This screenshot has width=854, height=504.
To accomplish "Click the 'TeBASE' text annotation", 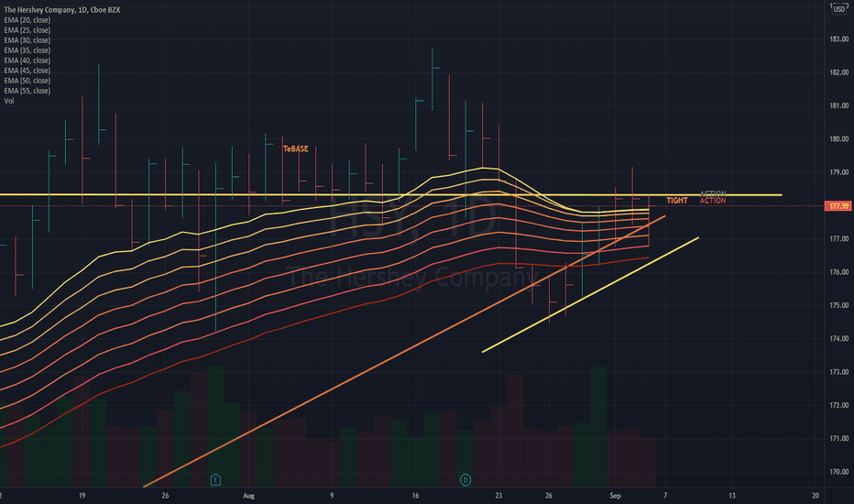I will (x=296, y=148).
